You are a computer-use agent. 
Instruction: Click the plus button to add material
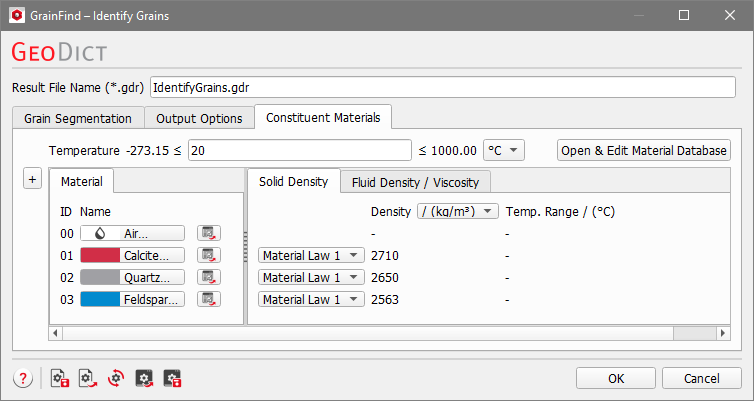[32, 179]
